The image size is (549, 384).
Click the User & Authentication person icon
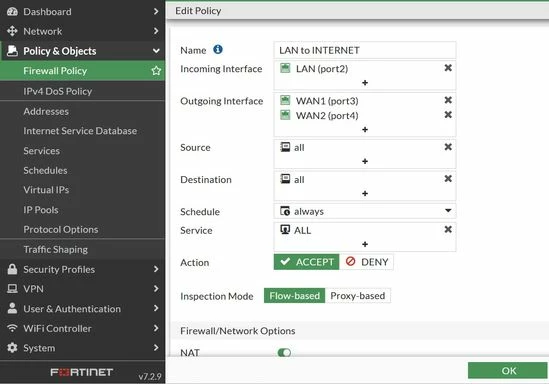[x=12, y=308]
